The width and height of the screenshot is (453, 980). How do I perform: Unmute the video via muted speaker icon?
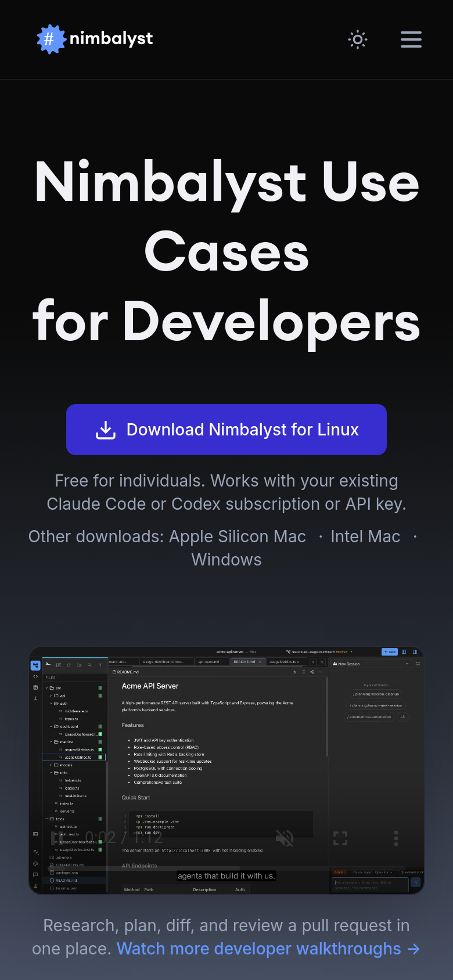[285, 838]
